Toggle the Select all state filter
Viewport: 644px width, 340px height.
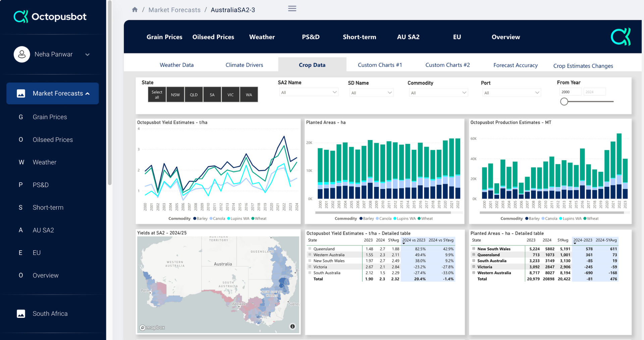(157, 94)
